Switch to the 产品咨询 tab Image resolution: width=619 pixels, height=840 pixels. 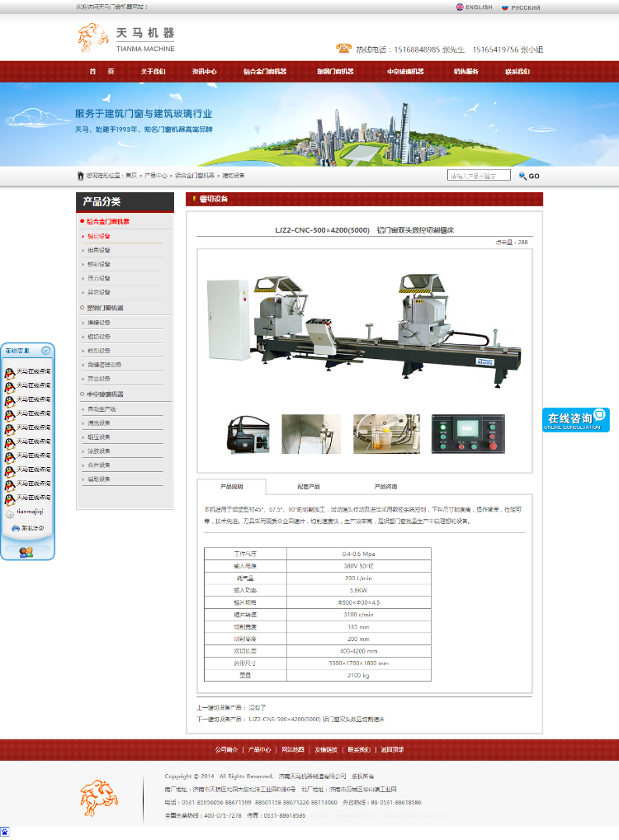[x=386, y=487]
